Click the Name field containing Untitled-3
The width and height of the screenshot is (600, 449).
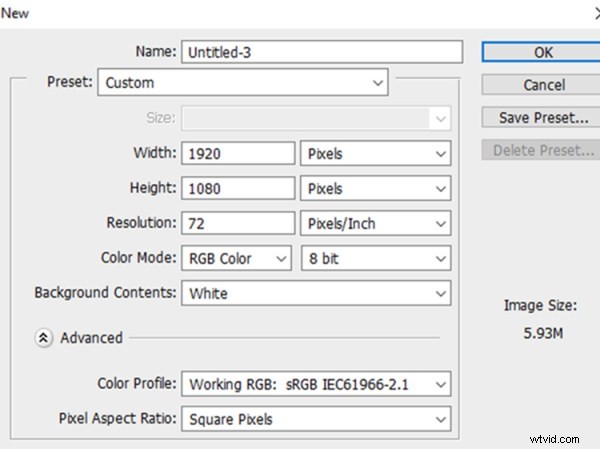(321, 51)
